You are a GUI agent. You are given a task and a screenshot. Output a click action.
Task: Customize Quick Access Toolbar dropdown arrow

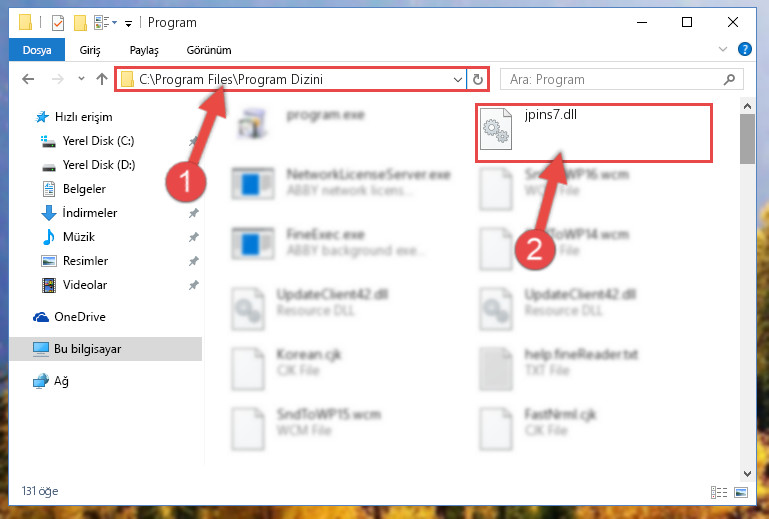tap(128, 23)
